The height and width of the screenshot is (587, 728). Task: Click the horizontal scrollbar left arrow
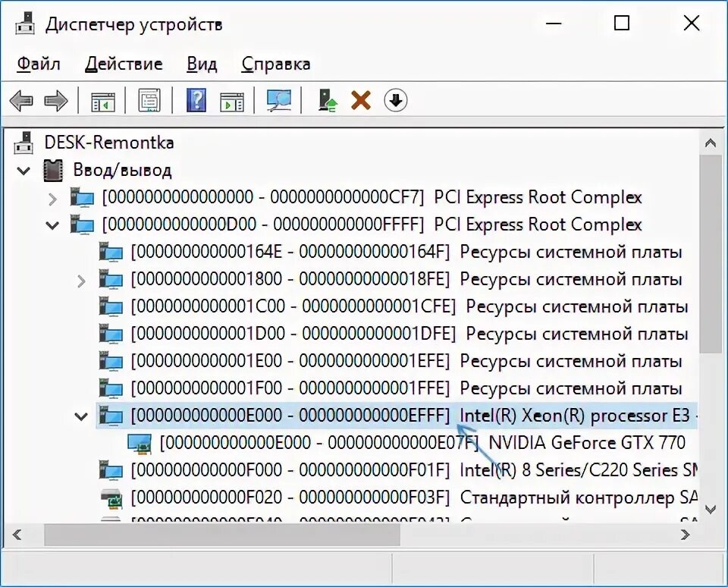tap(17, 535)
